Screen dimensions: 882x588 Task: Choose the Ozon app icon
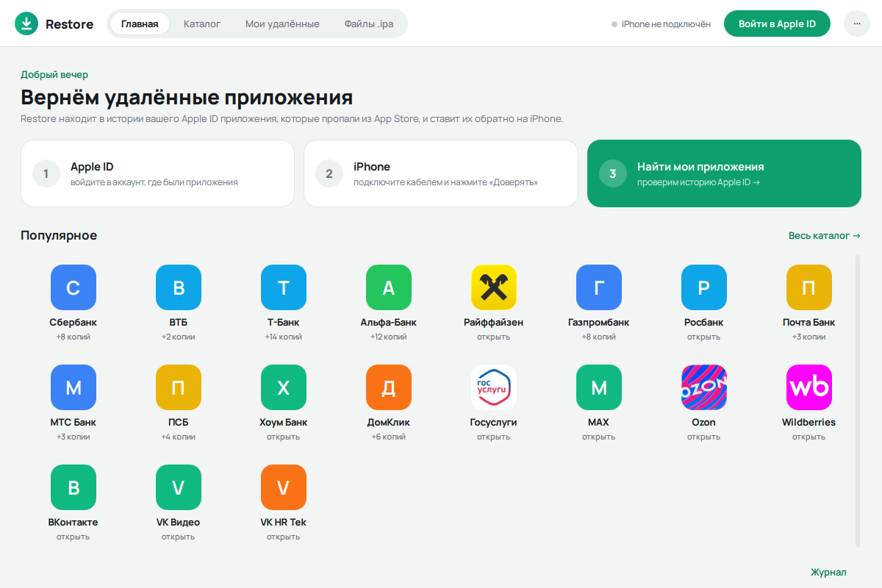point(704,387)
